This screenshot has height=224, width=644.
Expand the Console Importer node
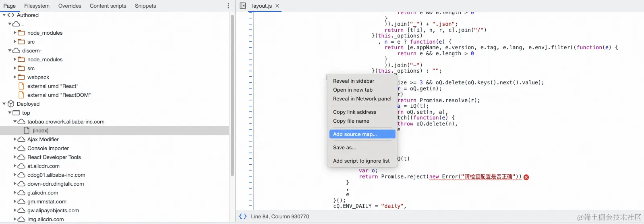tap(15, 148)
